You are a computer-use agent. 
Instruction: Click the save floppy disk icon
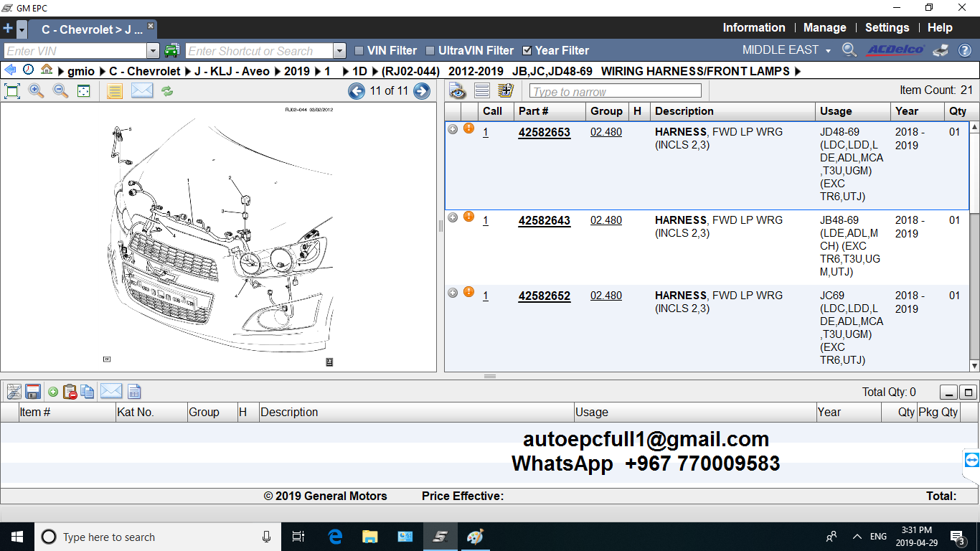[32, 392]
